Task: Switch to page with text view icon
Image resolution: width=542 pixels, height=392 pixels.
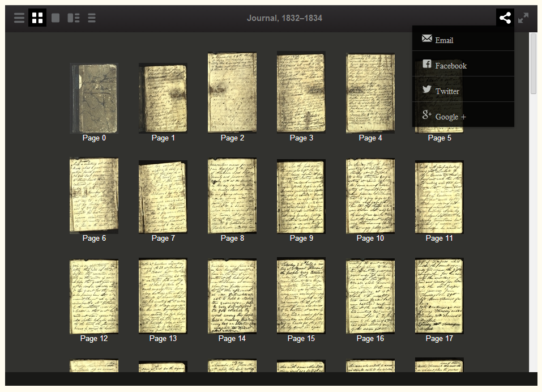Action: click(73, 18)
